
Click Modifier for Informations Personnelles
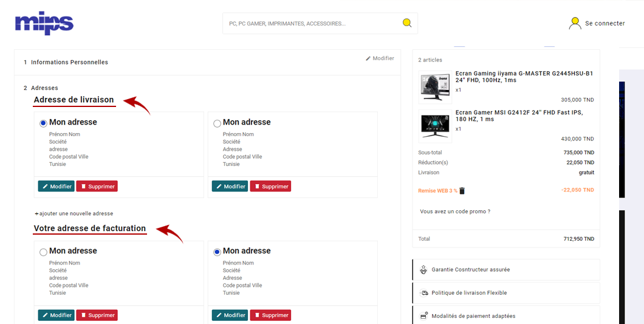[x=380, y=58]
